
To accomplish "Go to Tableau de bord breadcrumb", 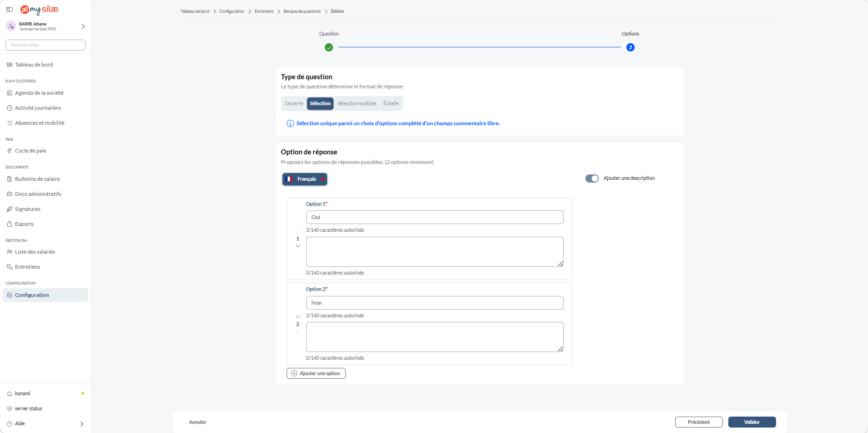I will [x=195, y=11].
